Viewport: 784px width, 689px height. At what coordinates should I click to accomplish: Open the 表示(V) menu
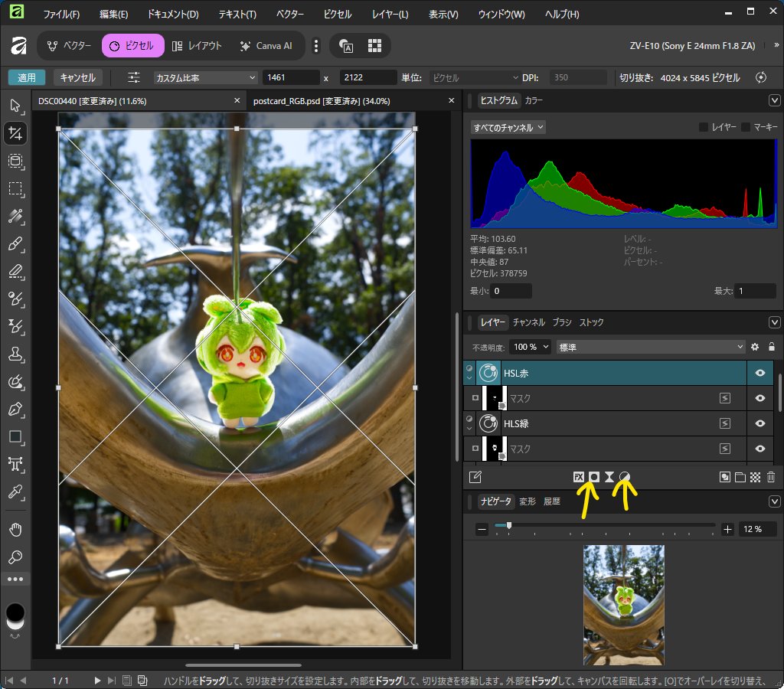point(443,14)
